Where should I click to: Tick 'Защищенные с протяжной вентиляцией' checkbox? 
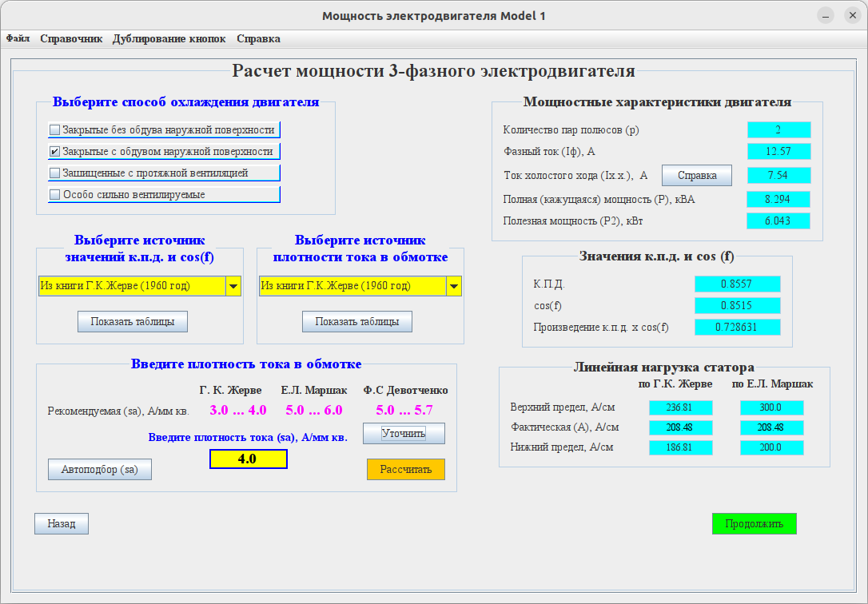(x=55, y=173)
